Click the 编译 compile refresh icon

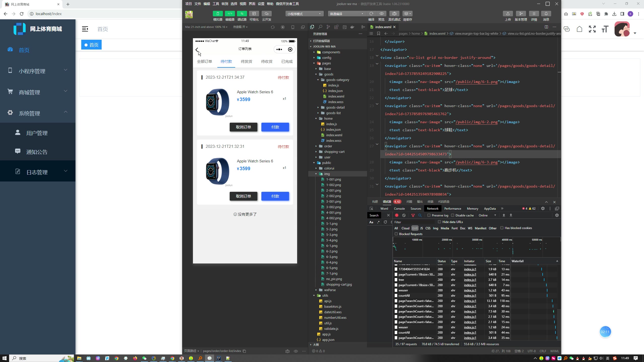click(371, 14)
